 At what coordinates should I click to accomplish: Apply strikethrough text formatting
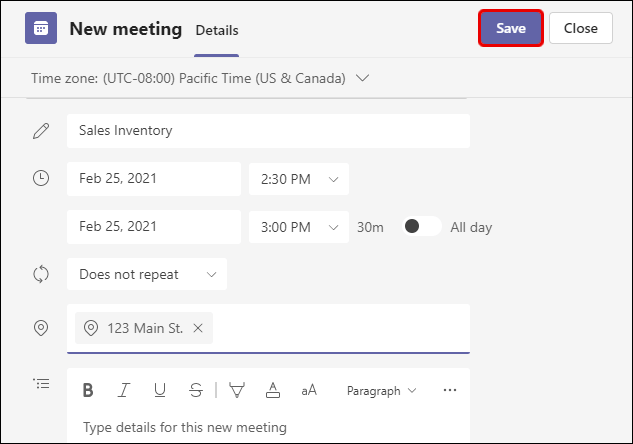pos(196,390)
